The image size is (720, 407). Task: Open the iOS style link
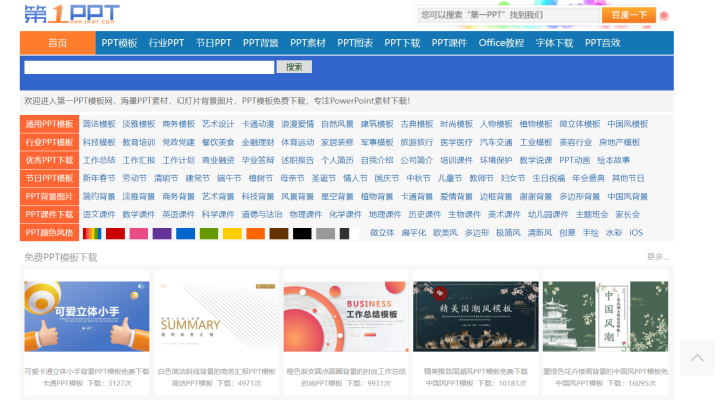tap(636, 233)
